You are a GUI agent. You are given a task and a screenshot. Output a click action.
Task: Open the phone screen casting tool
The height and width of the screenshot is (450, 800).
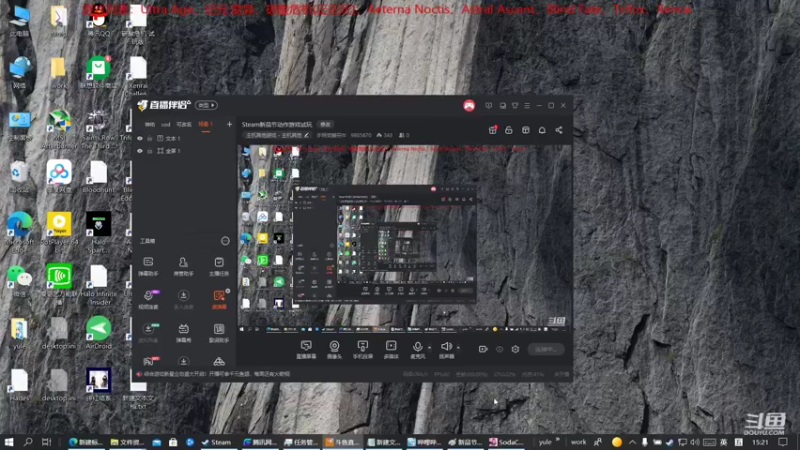click(363, 349)
